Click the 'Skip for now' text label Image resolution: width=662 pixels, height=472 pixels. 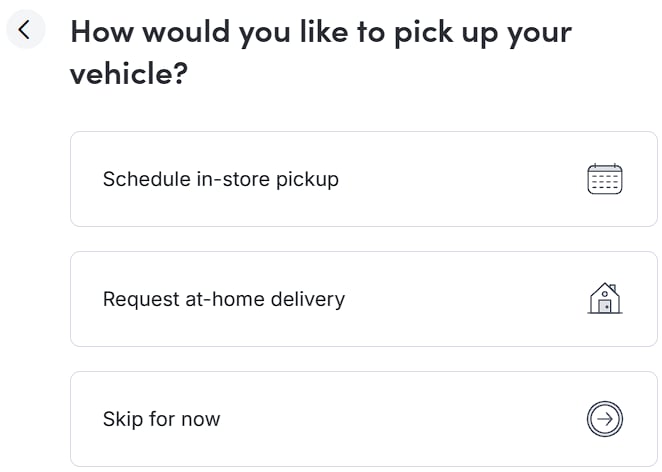[x=161, y=419]
